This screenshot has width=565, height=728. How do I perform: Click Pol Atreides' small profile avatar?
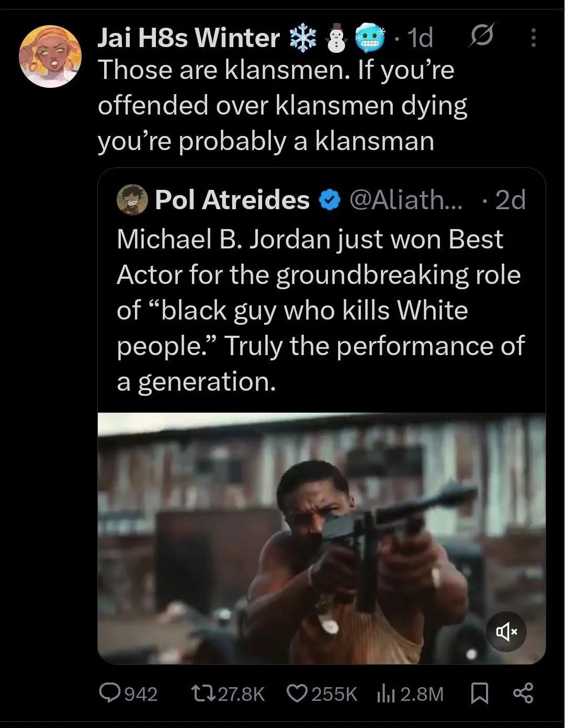(132, 200)
